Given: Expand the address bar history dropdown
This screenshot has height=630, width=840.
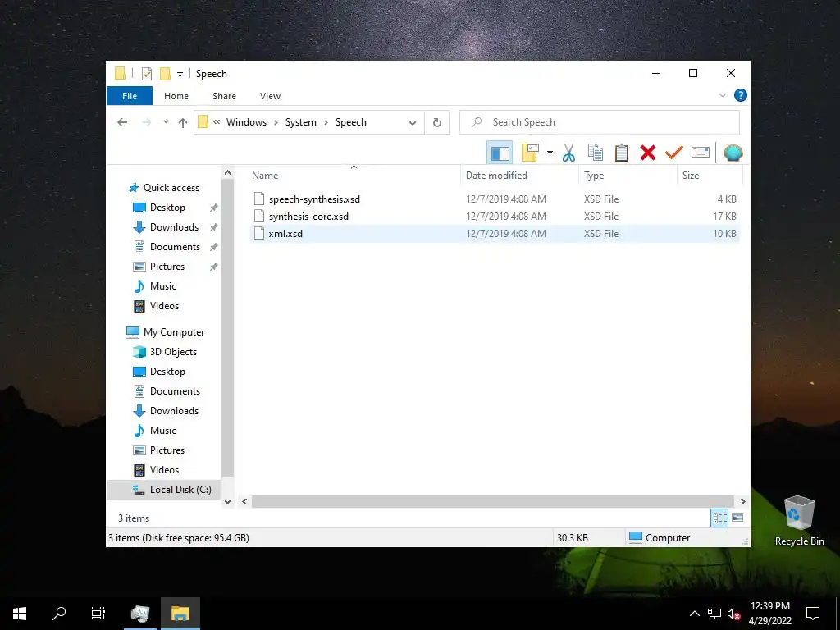Looking at the screenshot, I should (413, 123).
